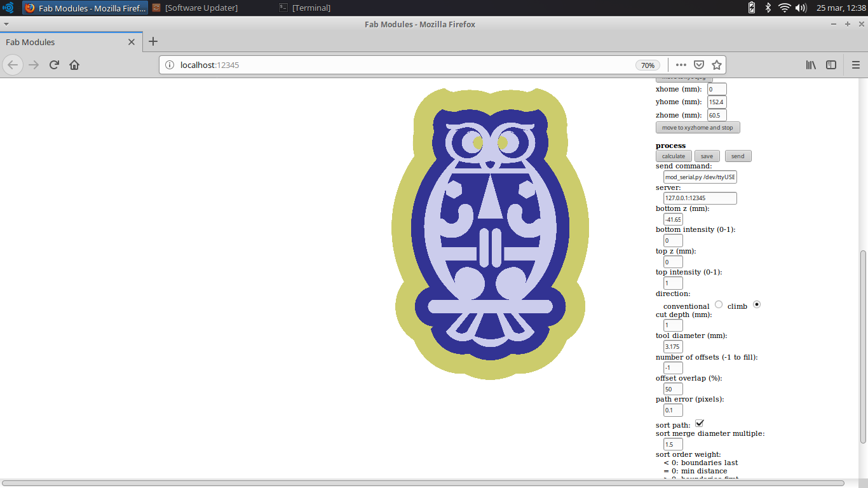
Task: Click the volume speaker icon
Action: tap(801, 8)
